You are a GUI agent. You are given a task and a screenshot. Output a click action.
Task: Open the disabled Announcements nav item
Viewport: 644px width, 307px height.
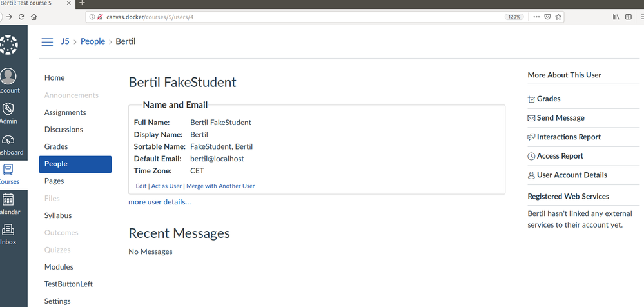point(72,95)
